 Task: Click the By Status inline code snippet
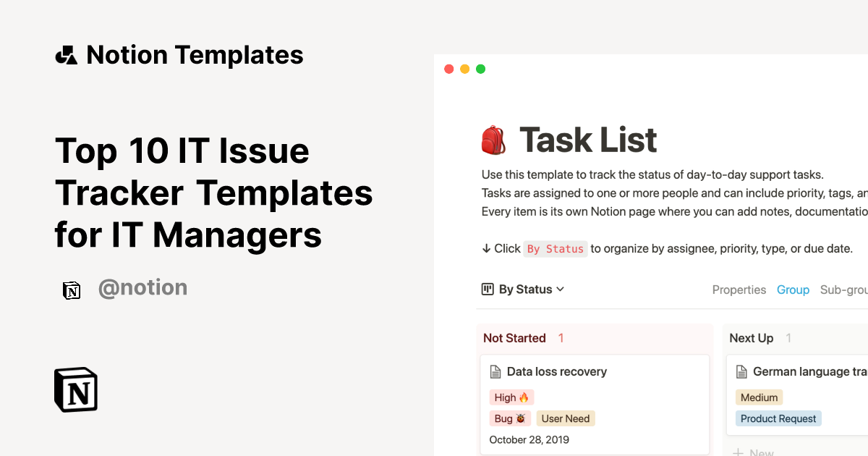click(556, 249)
